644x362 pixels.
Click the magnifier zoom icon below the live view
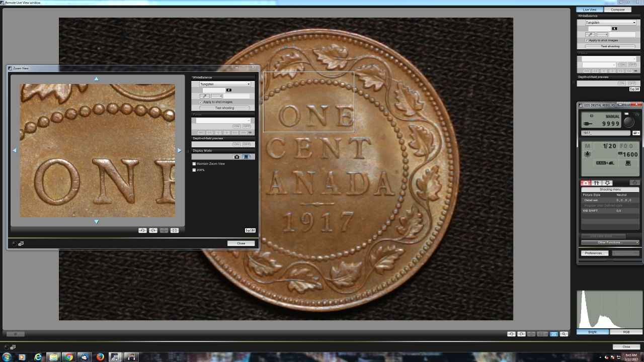tap(564, 334)
